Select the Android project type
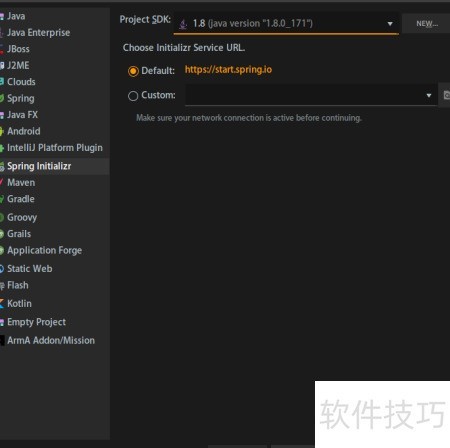This screenshot has width=450, height=448. [24, 131]
